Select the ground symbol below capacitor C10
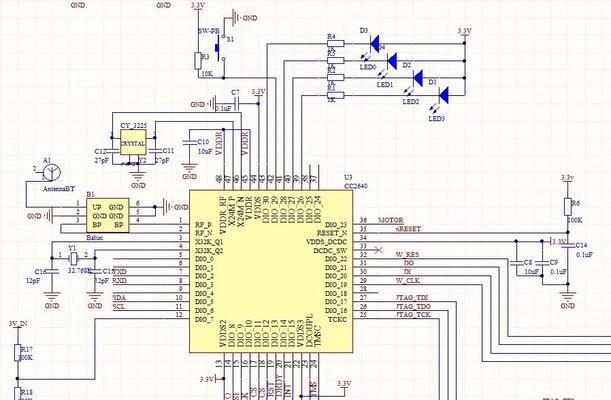 pyautogui.click(x=189, y=168)
